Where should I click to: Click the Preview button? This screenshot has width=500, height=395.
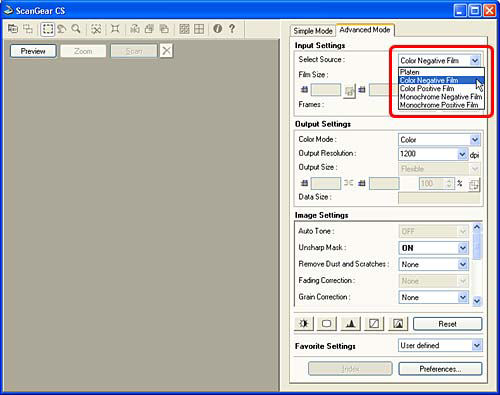point(33,51)
